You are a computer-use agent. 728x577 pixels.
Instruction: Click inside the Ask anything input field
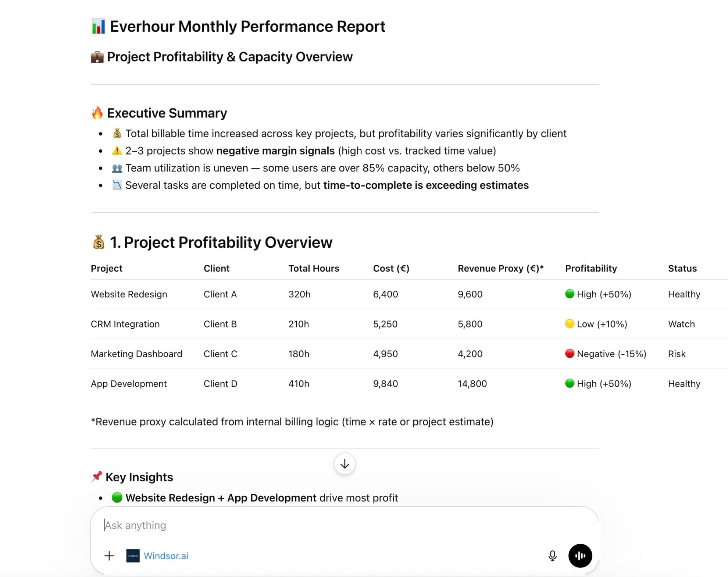pyautogui.click(x=257, y=525)
